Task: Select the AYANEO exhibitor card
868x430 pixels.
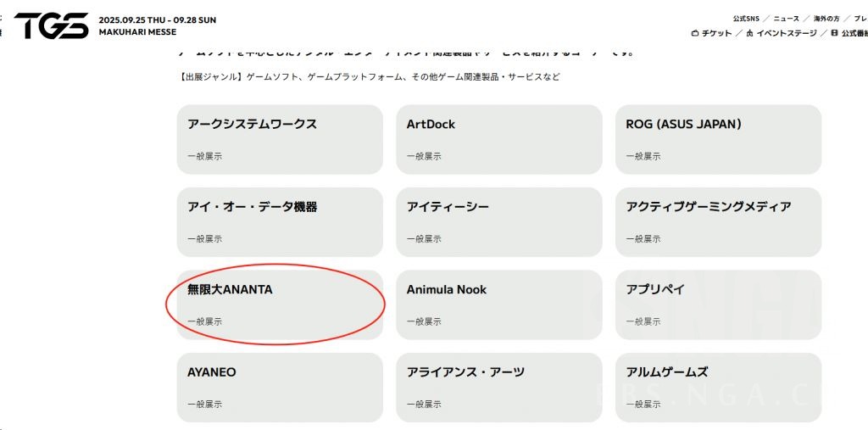Action: [x=280, y=388]
